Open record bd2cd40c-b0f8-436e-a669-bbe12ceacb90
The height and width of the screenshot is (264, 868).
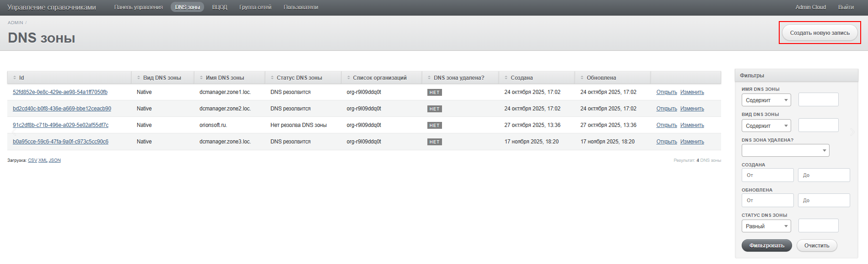click(62, 109)
